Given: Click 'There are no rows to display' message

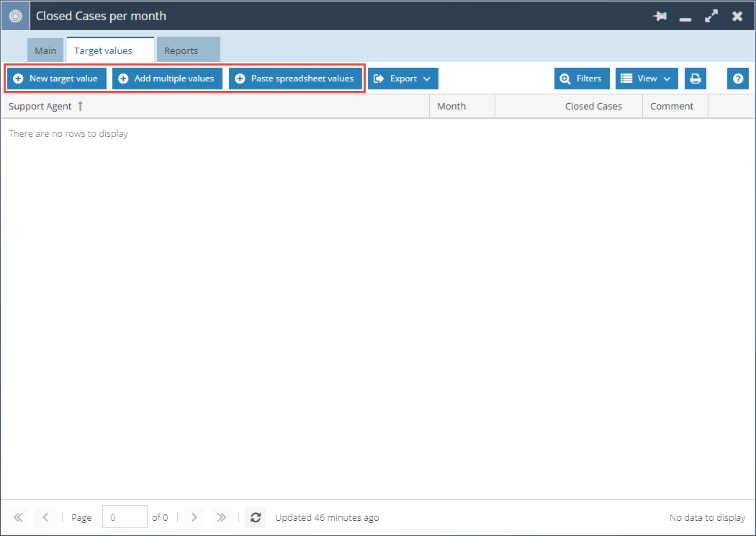Looking at the screenshot, I should pos(68,133).
